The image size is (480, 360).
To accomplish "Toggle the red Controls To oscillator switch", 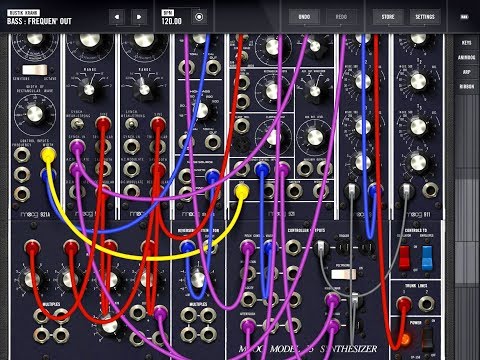I will (404, 257).
